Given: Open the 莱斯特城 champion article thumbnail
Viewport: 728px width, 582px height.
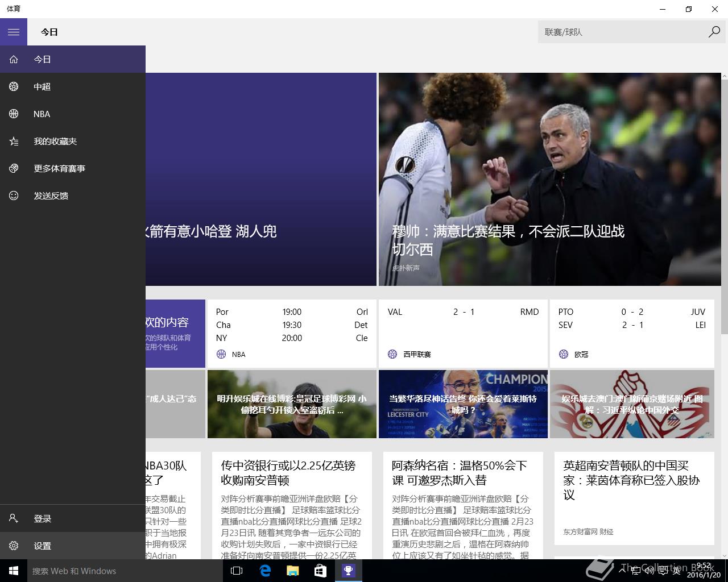Looking at the screenshot, I should point(463,404).
